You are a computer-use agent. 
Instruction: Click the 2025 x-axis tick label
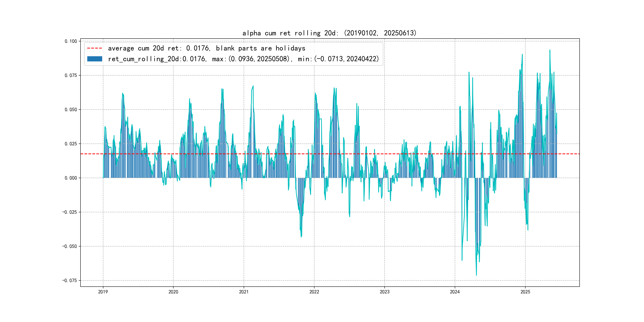525,292
